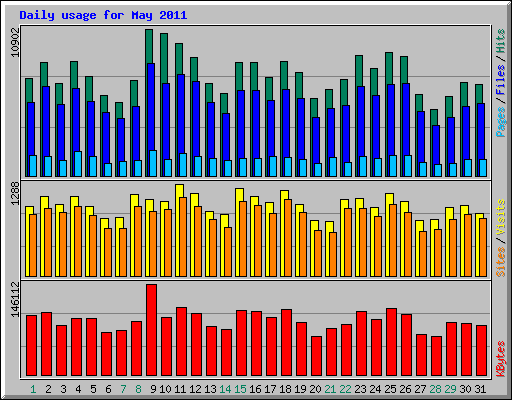Select the red KBytes bar for day 1
This screenshot has width=512, height=400.
[32, 346]
